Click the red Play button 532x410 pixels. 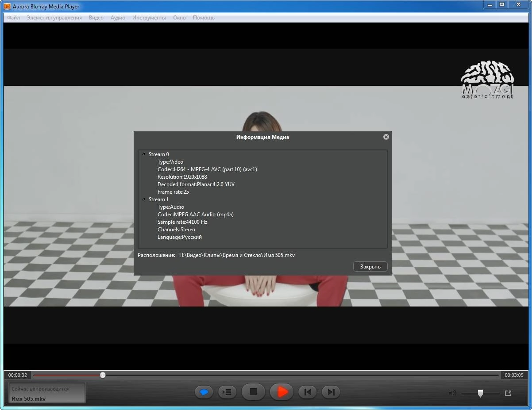[282, 392]
